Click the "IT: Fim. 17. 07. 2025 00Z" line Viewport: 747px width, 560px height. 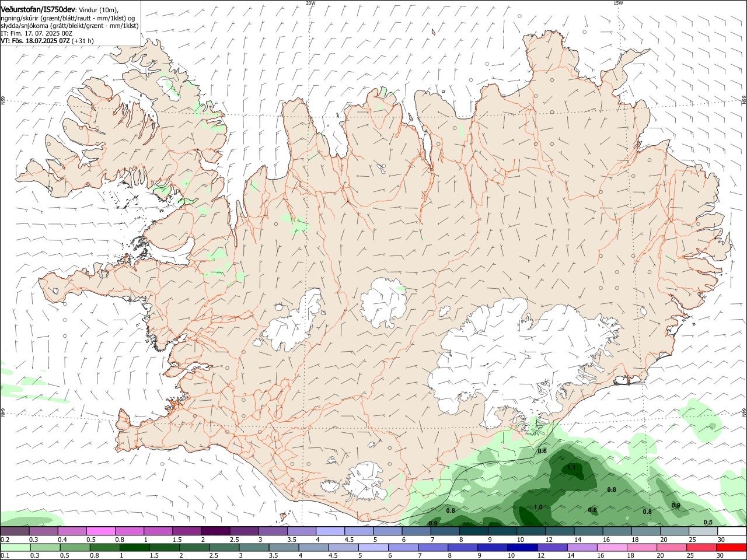pos(36,33)
